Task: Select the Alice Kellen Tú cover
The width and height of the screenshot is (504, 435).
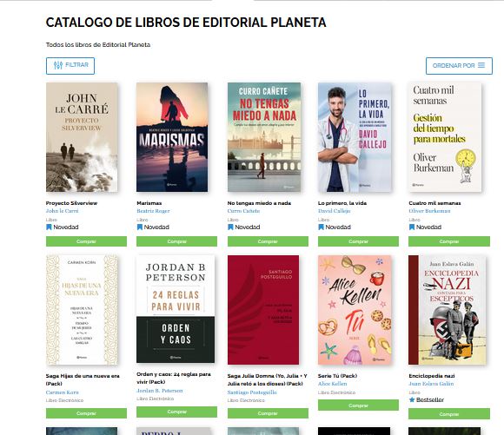Action: [355, 310]
